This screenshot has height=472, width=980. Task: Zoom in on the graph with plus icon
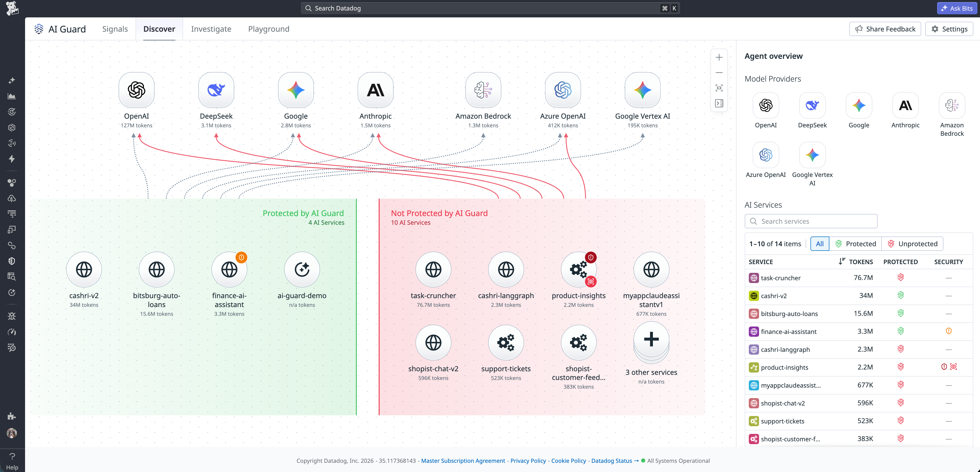point(719,58)
